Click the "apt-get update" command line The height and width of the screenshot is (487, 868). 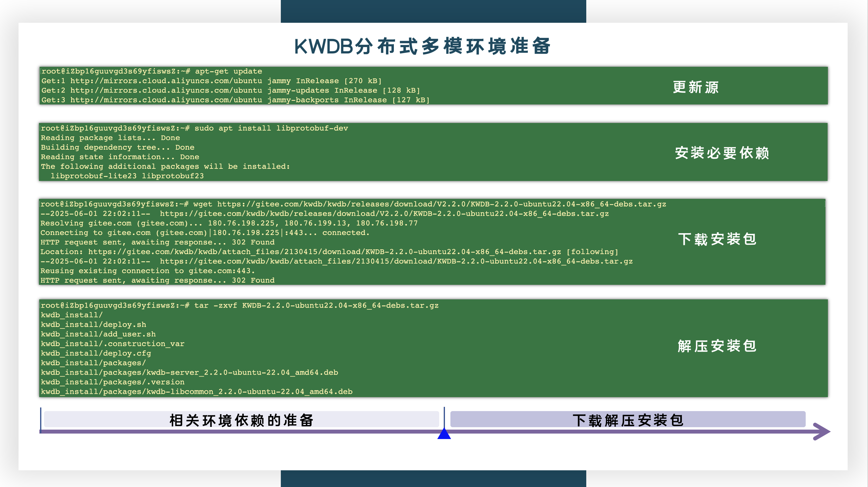coord(152,71)
